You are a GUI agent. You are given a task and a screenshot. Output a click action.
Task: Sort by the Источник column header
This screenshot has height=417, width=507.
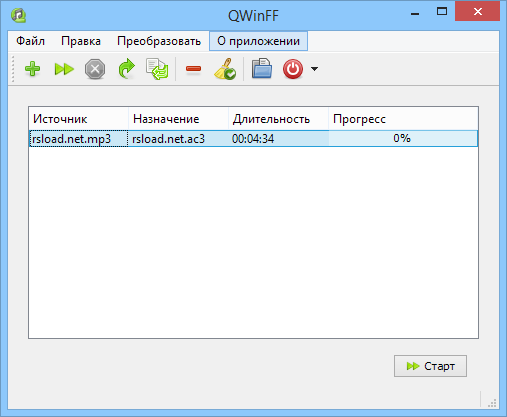click(79, 119)
